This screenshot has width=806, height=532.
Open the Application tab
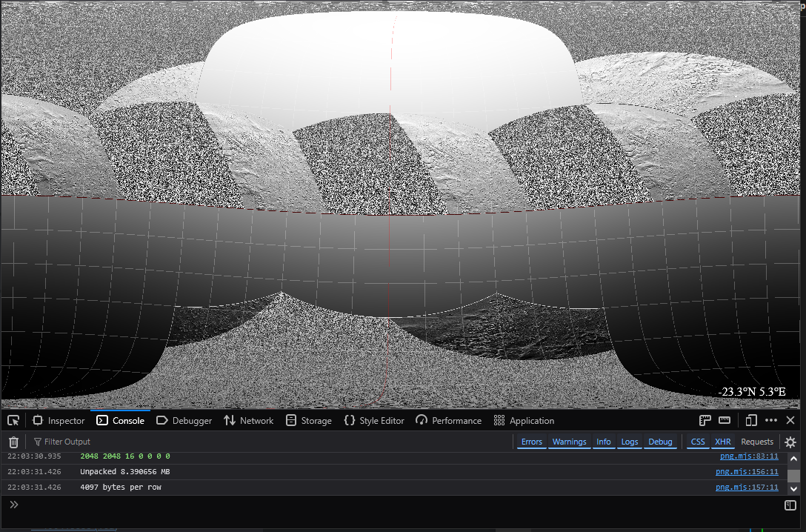(x=524, y=420)
